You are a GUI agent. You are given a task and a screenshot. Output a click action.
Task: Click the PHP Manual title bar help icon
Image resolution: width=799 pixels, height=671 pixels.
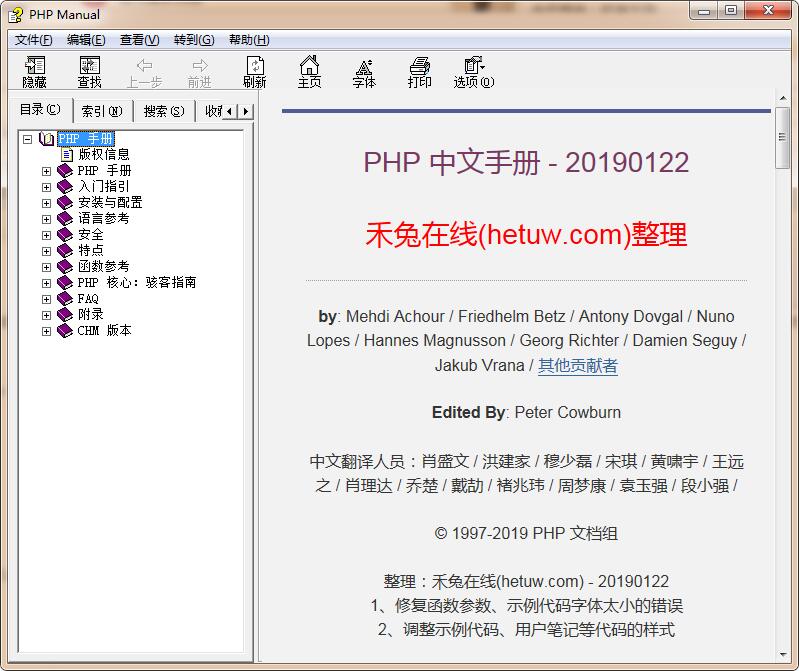click(x=15, y=15)
